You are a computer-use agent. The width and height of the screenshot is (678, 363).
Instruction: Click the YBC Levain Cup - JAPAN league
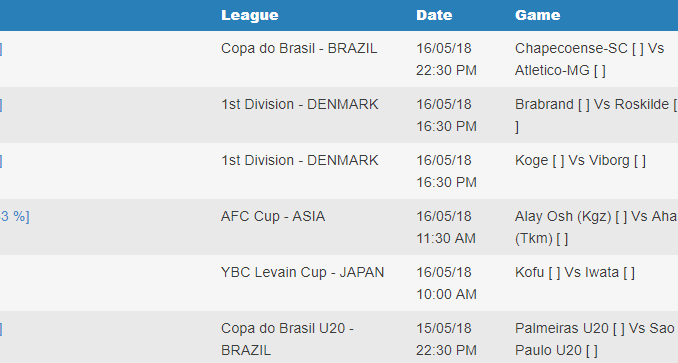(x=302, y=272)
